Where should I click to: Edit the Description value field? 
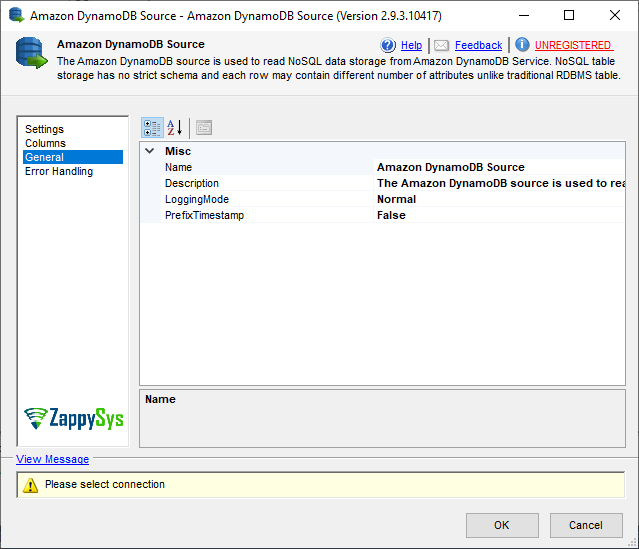tap(499, 183)
